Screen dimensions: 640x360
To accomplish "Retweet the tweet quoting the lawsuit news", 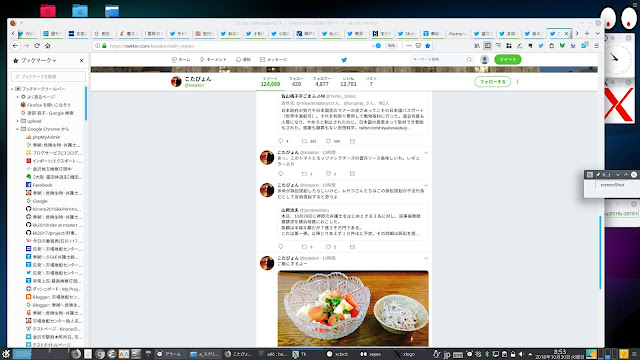I will point(304,247).
